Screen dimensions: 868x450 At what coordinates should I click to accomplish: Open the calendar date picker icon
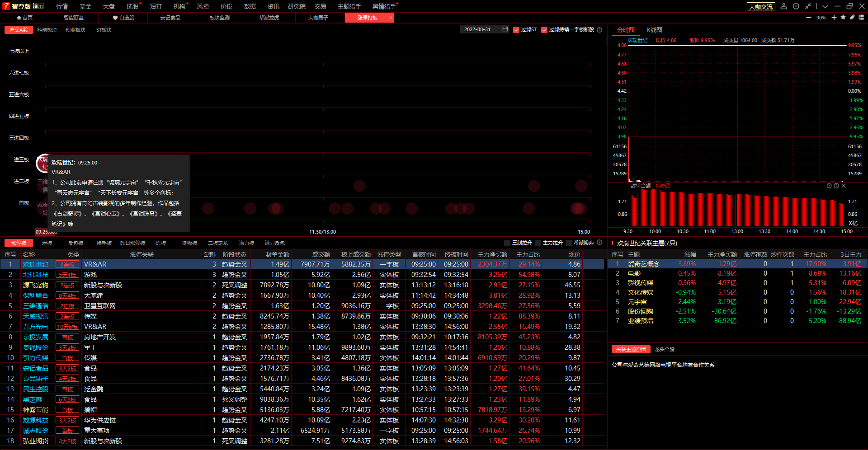pyautogui.click(x=505, y=29)
